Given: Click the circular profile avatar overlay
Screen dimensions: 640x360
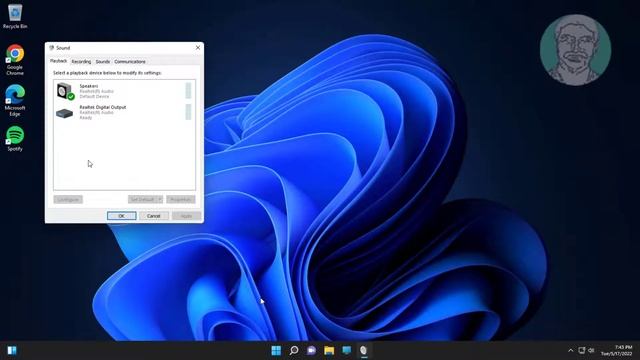Looking at the screenshot, I should (576, 50).
